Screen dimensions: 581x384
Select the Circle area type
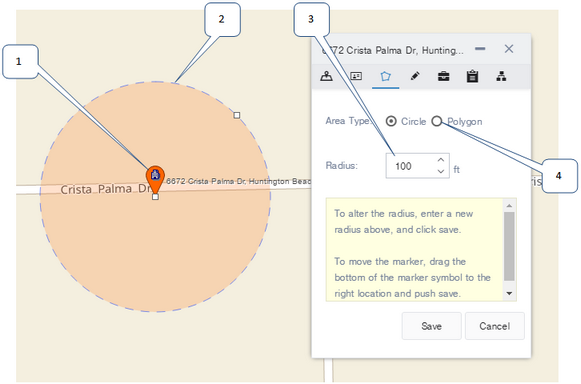click(x=391, y=121)
